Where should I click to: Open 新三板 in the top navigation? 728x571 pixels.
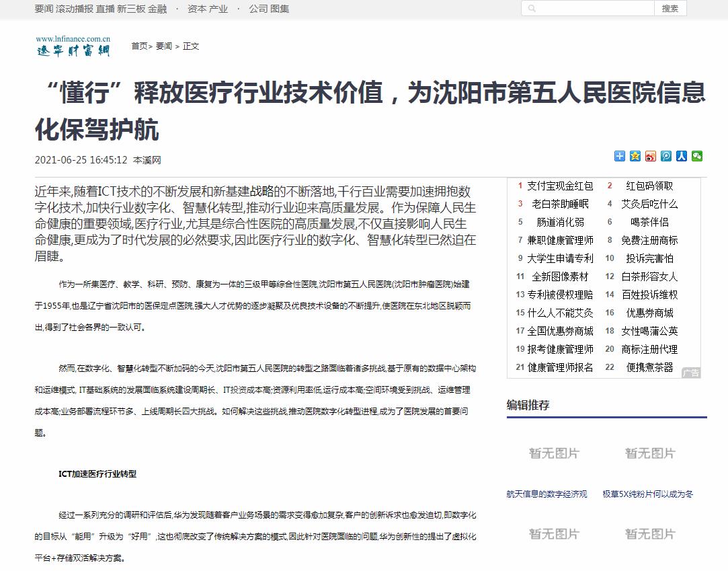131,9
